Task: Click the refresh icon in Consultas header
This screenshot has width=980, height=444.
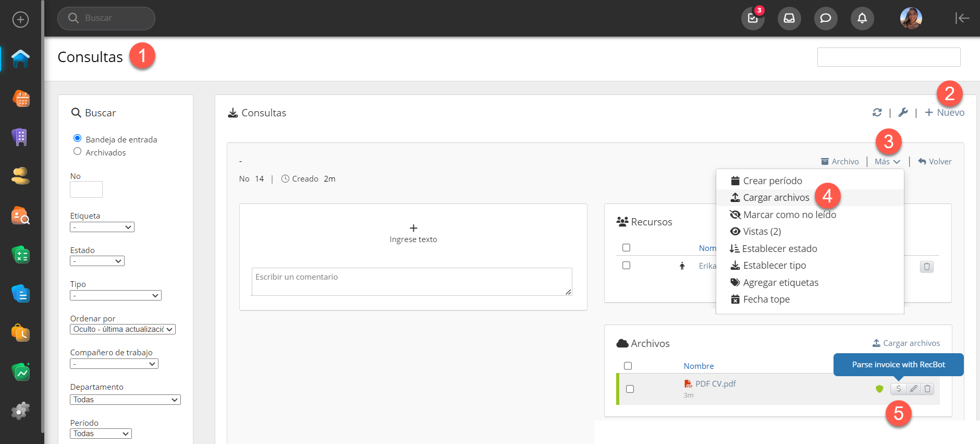Action: click(877, 113)
